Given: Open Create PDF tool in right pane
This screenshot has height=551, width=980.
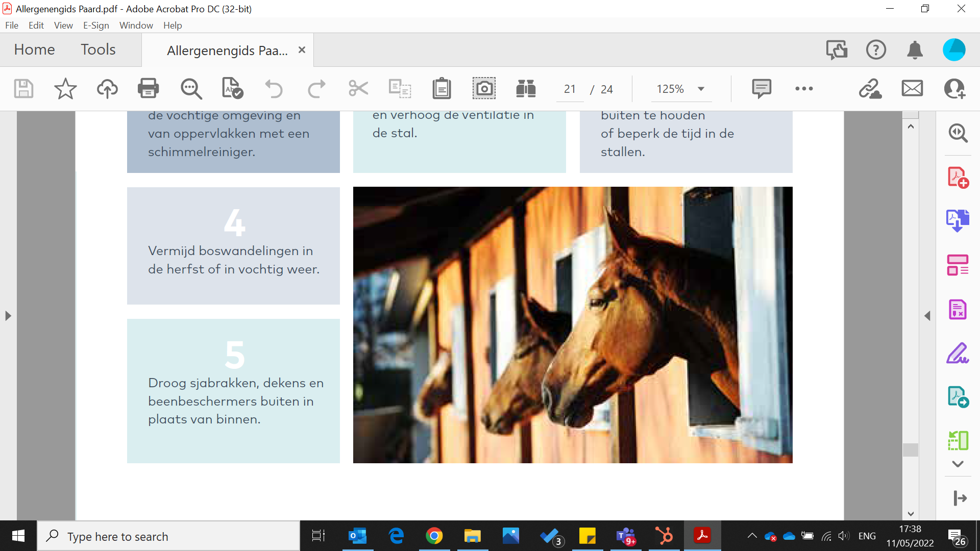Looking at the screenshot, I should point(958,178).
